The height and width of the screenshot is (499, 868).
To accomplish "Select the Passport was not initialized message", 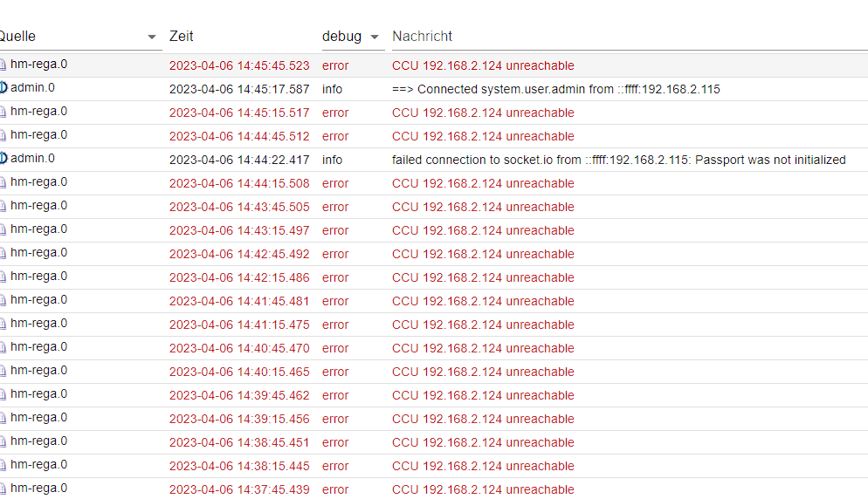I will [x=619, y=160].
